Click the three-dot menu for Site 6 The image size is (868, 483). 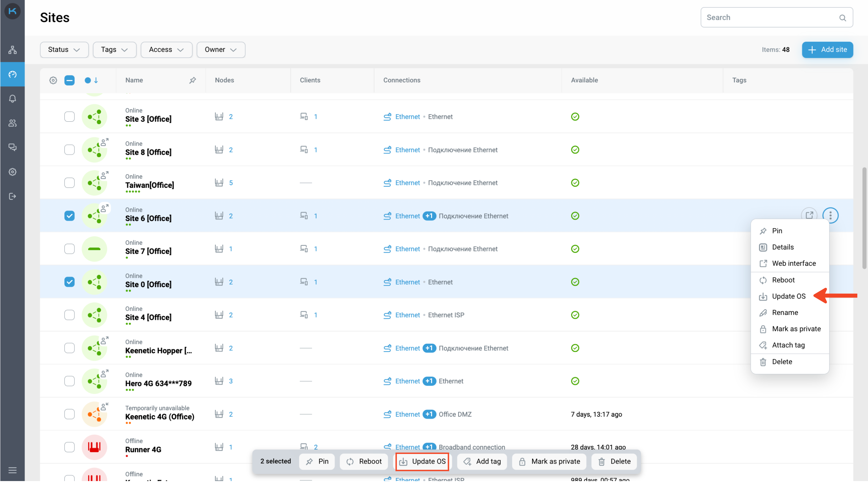click(830, 216)
